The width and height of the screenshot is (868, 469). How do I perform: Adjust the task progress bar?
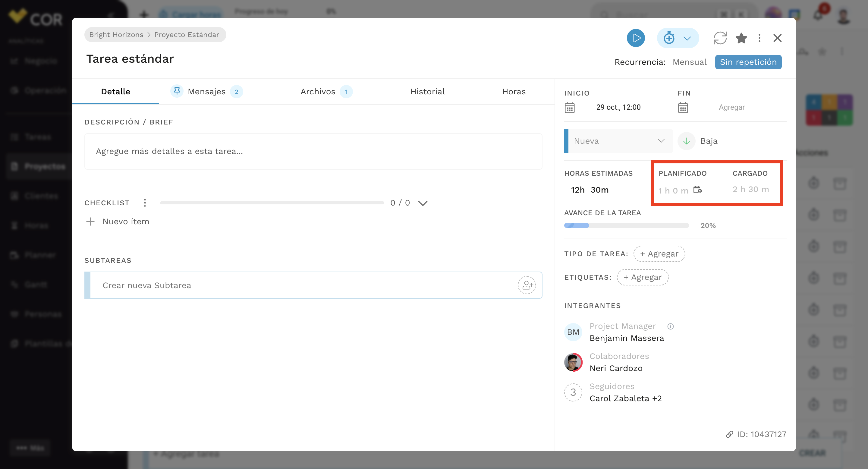[x=626, y=225]
